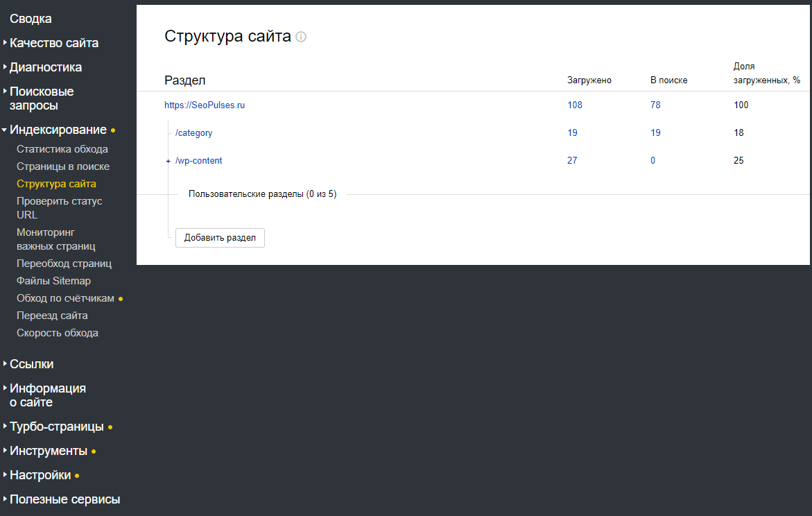Expand Поисковые запросы menu
This screenshot has width=812, height=516.
click(42, 98)
